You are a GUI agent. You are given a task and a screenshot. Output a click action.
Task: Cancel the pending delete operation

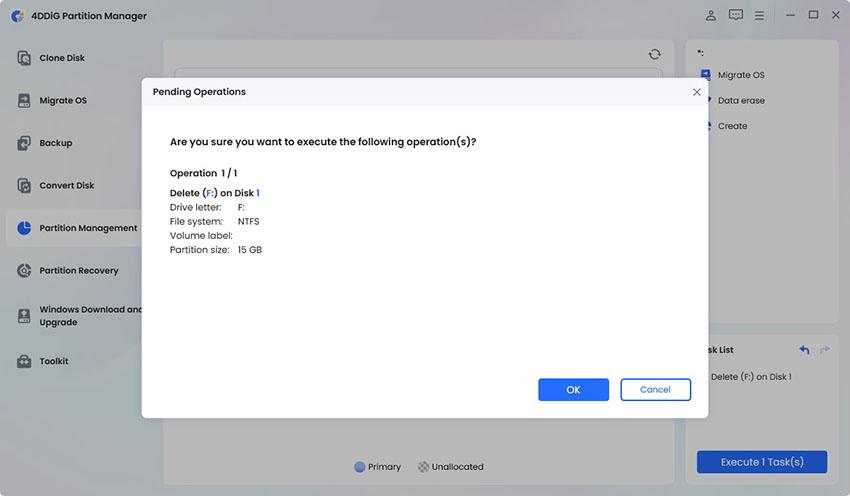pos(655,390)
